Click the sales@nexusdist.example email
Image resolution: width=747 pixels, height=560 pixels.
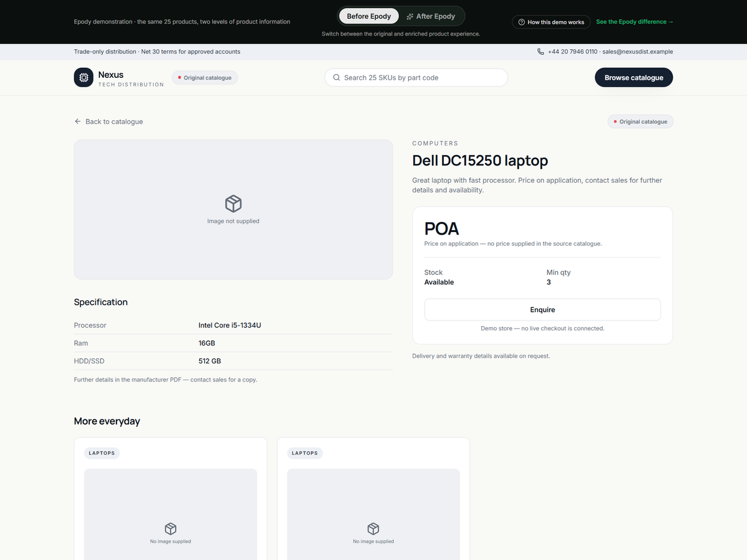point(637,52)
